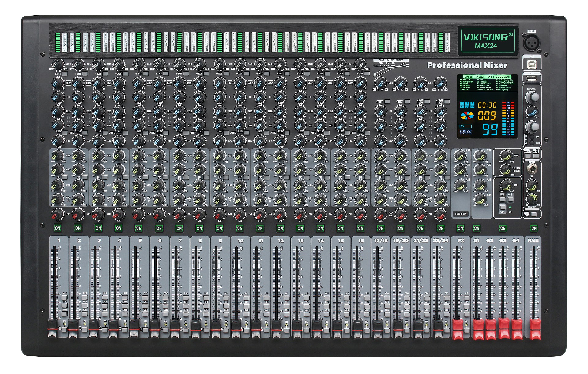Grab the red G4 fader
Image resolution: width=588 pixels, height=374 pixels.
(x=517, y=330)
